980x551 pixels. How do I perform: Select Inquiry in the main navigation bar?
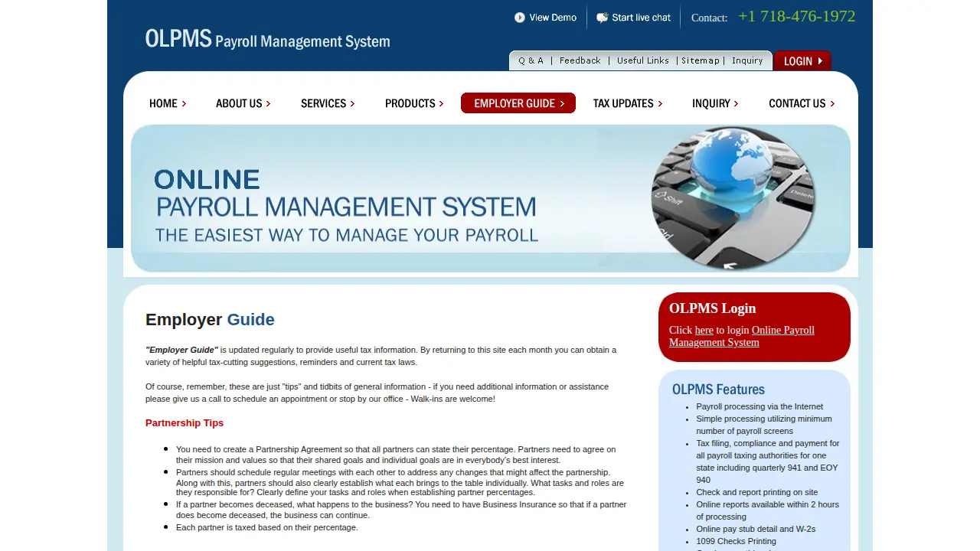point(715,103)
